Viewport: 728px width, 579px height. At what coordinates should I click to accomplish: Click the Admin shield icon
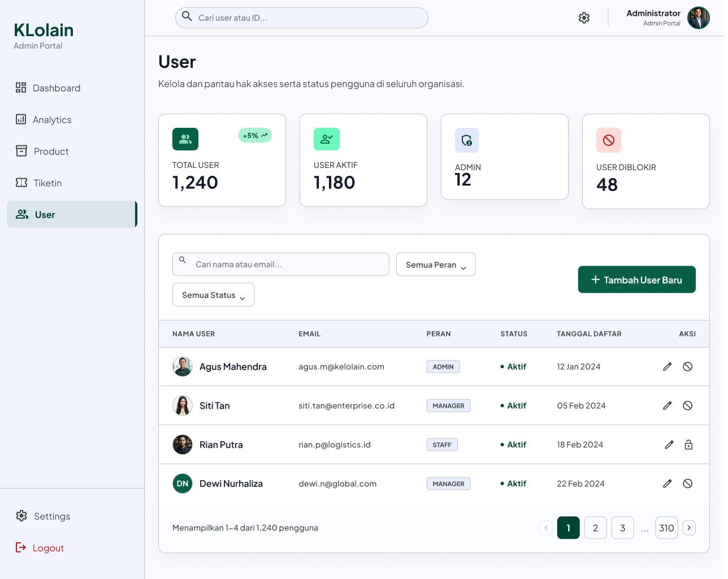(x=467, y=140)
